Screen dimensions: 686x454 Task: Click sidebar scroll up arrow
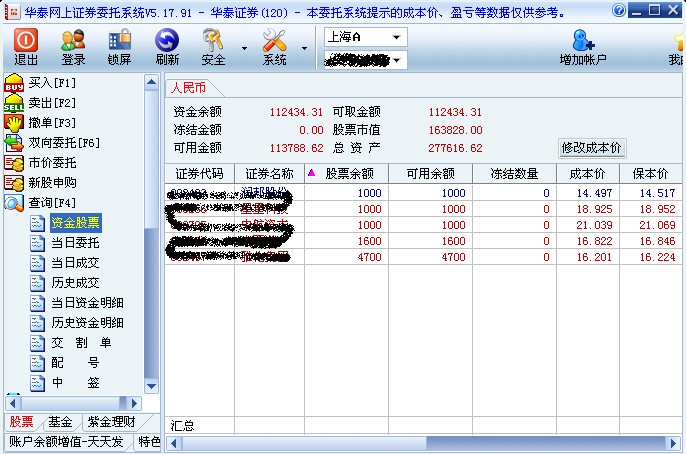[151, 82]
